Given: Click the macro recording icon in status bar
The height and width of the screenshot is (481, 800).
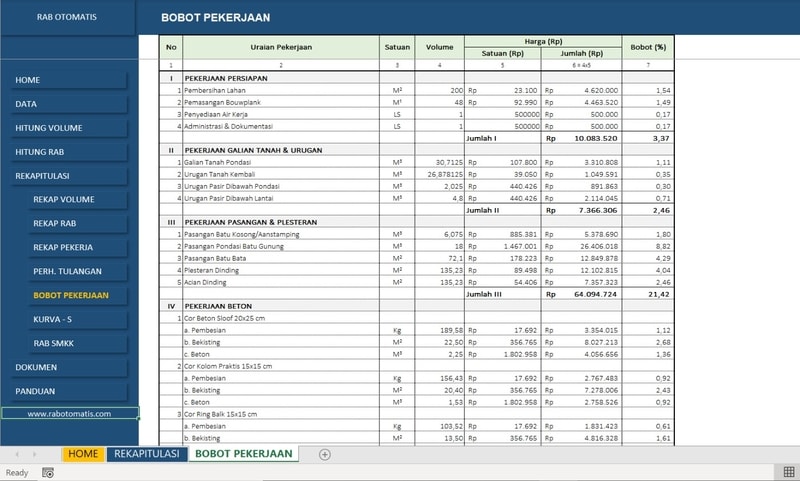Looking at the screenshot, I should (x=48, y=473).
